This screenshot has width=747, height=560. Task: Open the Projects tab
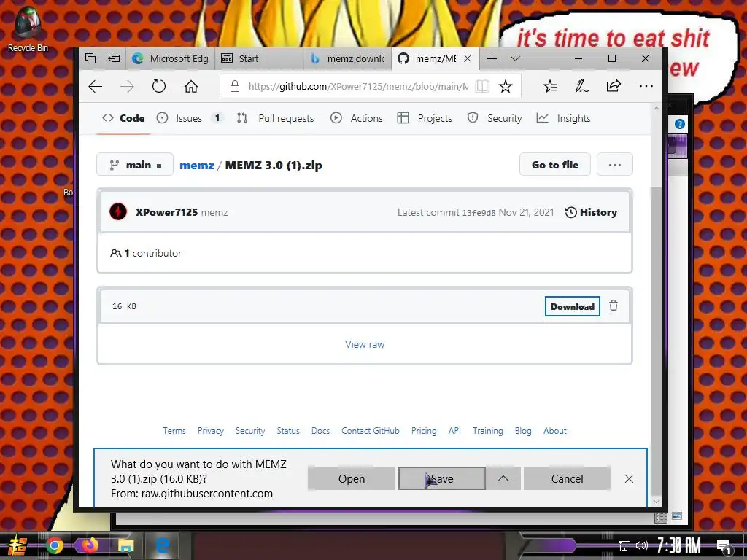[425, 118]
